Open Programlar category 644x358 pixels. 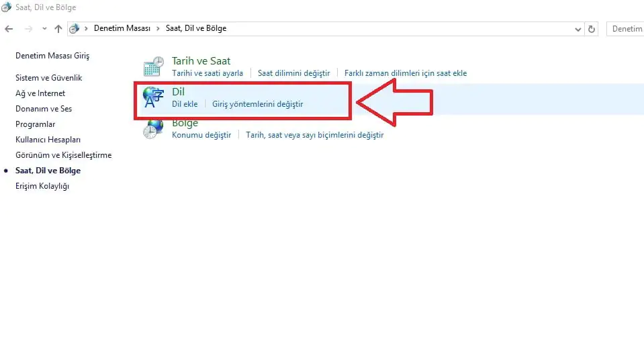[36, 124]
